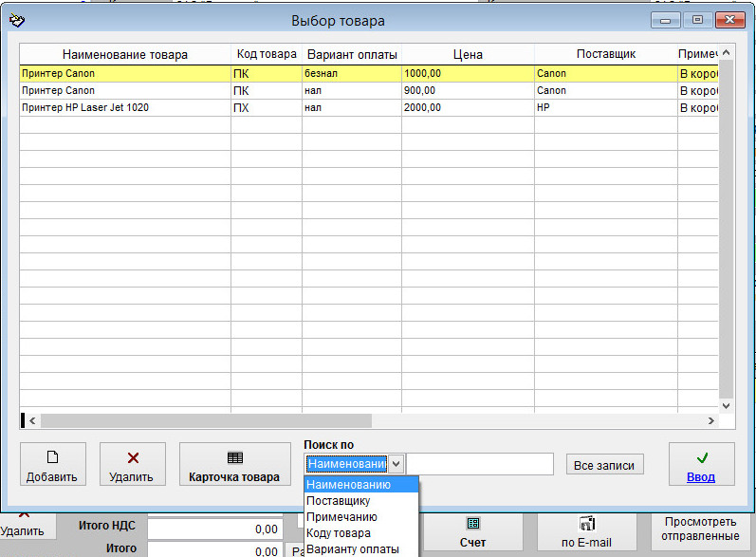
Task: Open the Поиск по dropdown arrow
Action: (x=396, y=464)
